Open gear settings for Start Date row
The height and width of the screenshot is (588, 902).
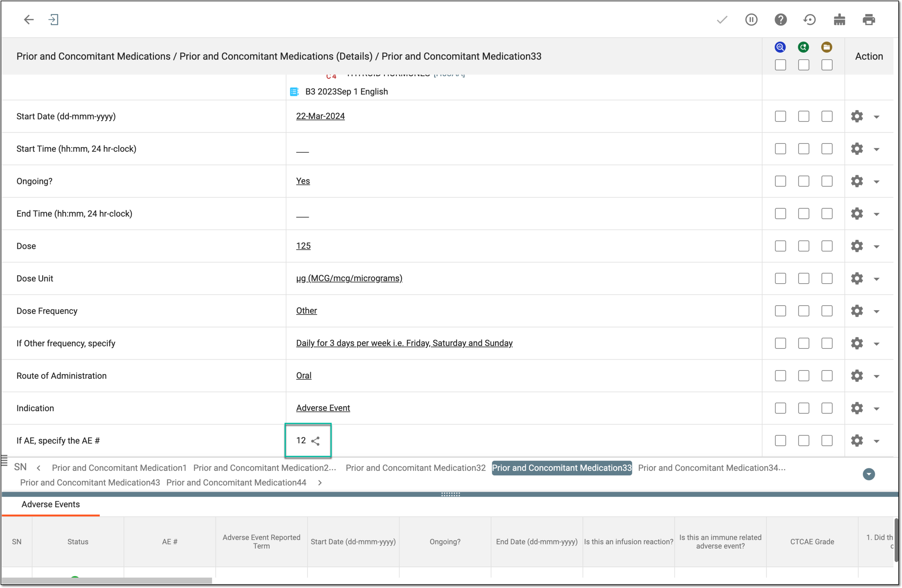(x=857, y=116)
